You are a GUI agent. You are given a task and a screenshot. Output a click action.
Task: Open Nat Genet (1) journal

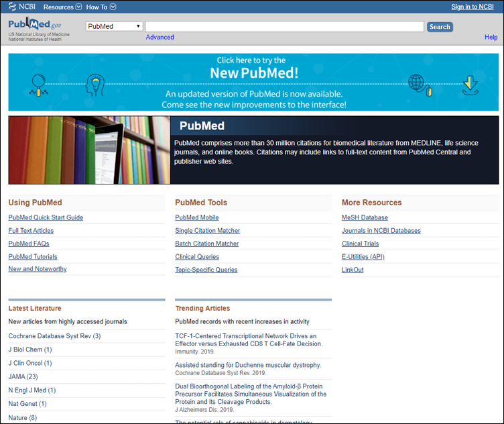[27, 403]
